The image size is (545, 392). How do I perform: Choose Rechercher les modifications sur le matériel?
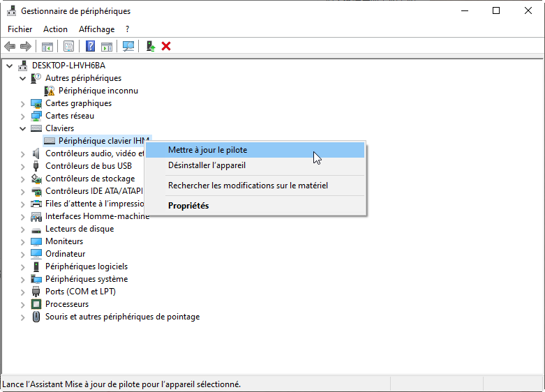pos(255,186)
